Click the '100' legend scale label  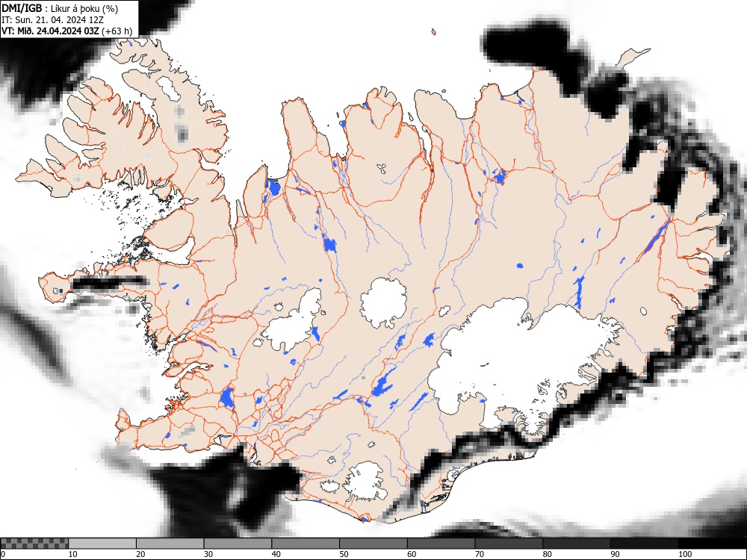tap(684, 554)
